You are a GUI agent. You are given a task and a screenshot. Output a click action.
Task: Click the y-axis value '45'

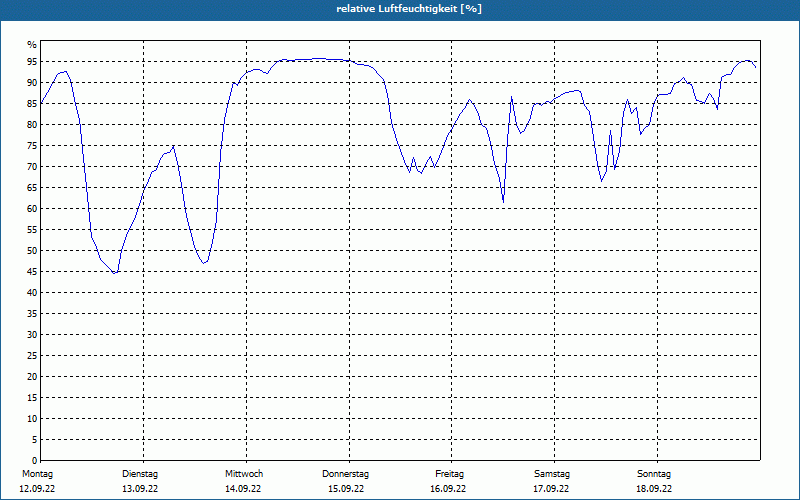[32, 271]
